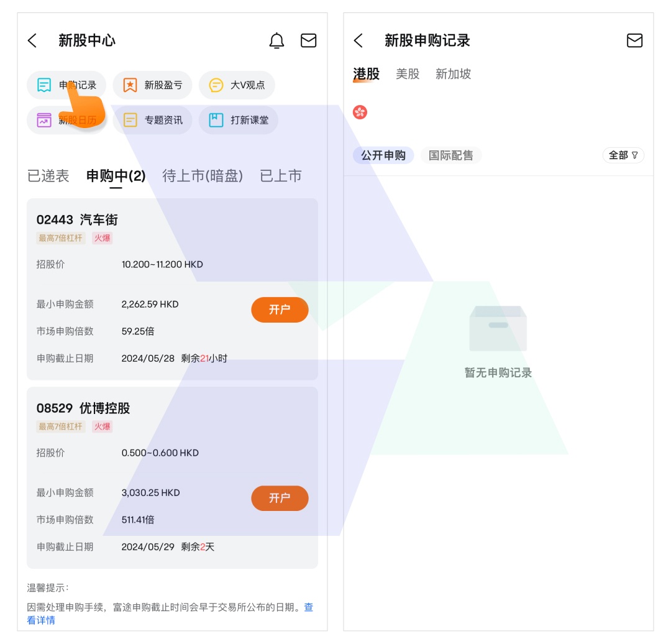Switch to the 待上市(暗盘) tab

coord(203,175)
